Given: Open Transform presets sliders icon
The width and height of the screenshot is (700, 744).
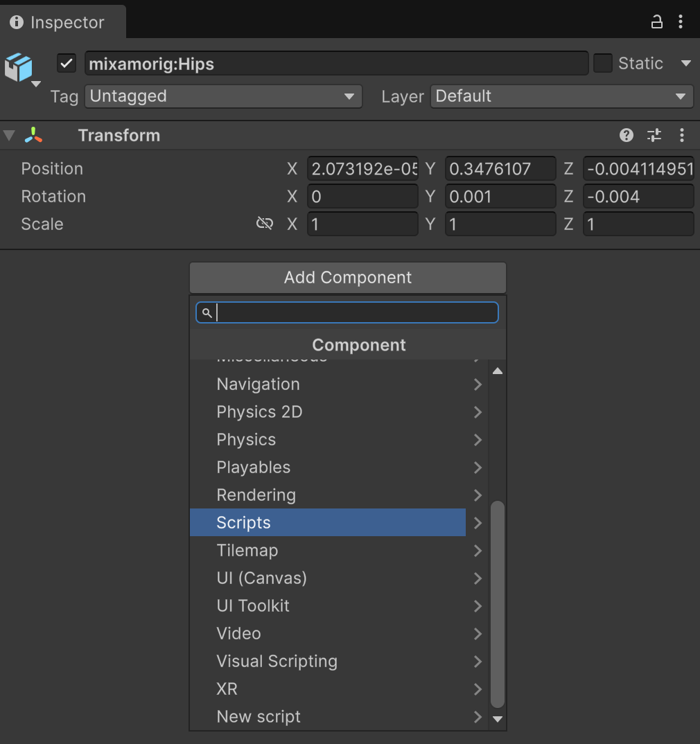Looking at the screenshot, I should pyautogui.click(x=654, y=135).
